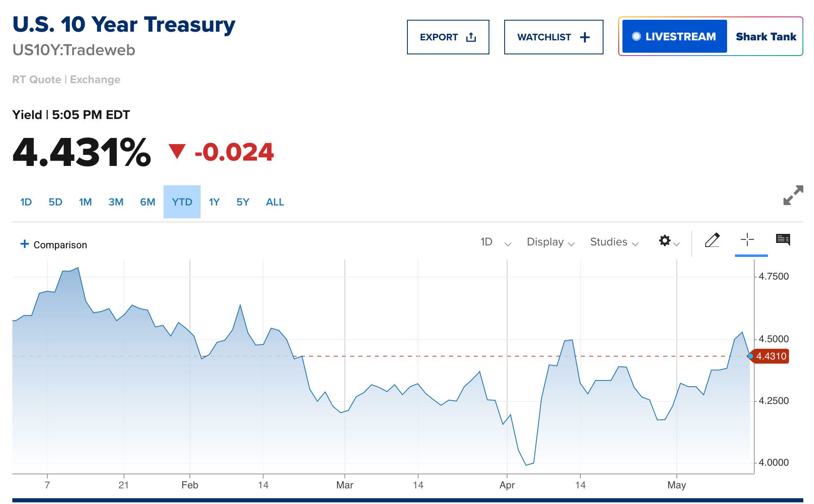Click the fullscreen expand arrows icon
Viewport: 814px width, 504px height.
(x=793, y=195)
